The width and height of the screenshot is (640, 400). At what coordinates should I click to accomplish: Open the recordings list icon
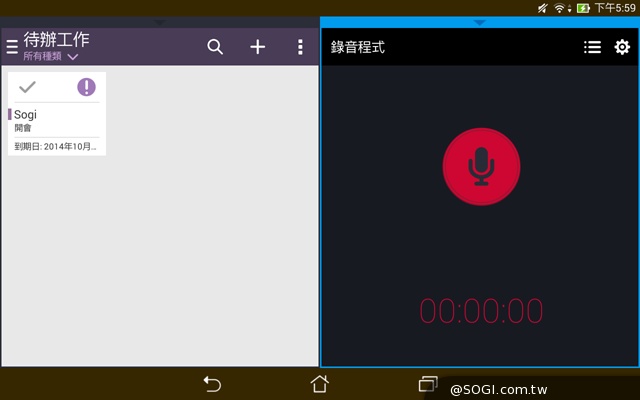click(592, 47)
